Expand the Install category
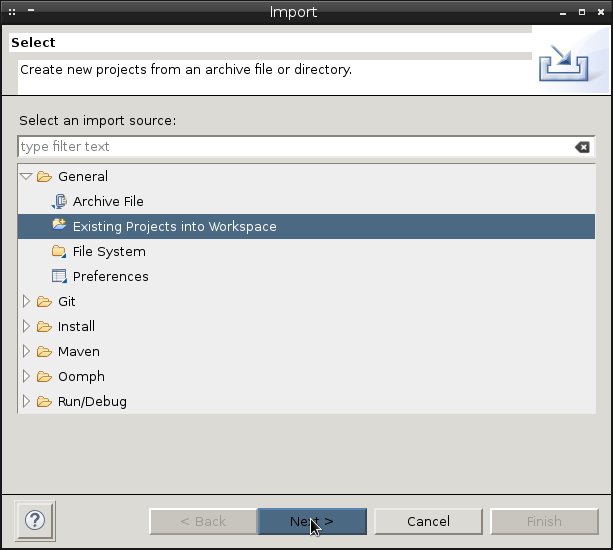This screenshot has width=613, height=550. (x=26, y=326)
